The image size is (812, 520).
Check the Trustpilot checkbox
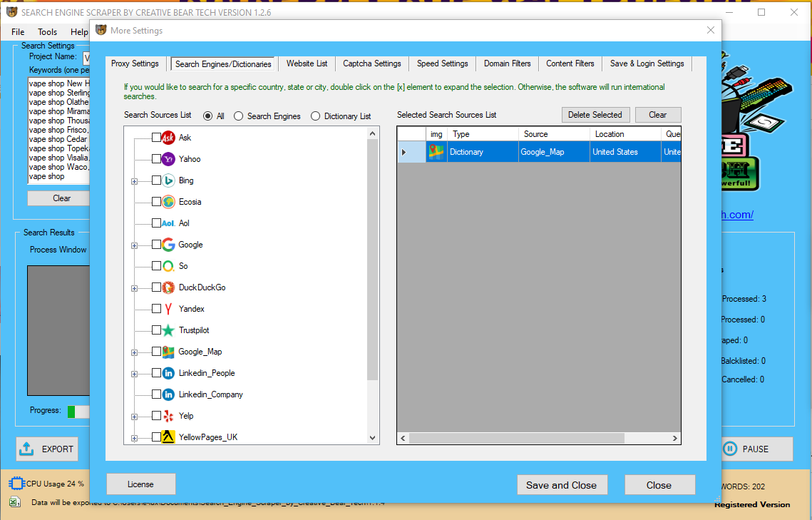[156, 330]
